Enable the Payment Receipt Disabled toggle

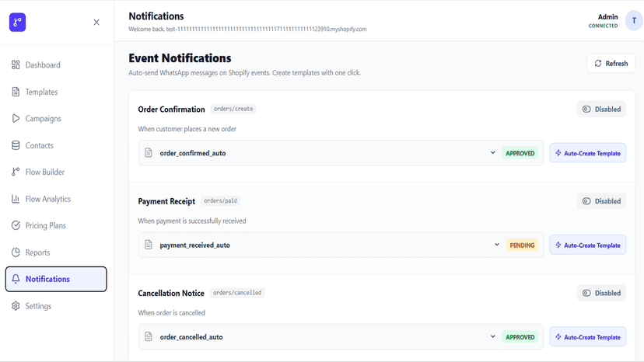point(601,201)
